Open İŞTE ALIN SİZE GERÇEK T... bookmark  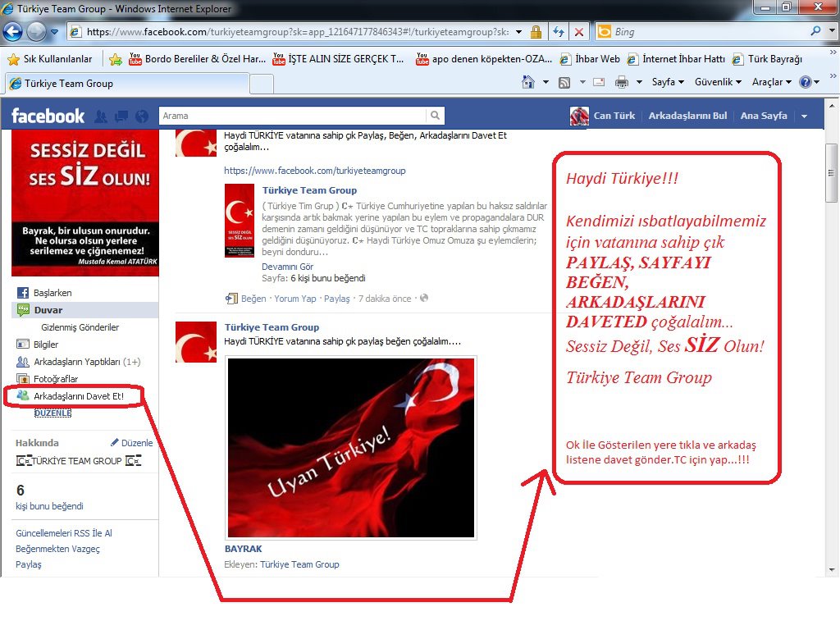(338, 59)
